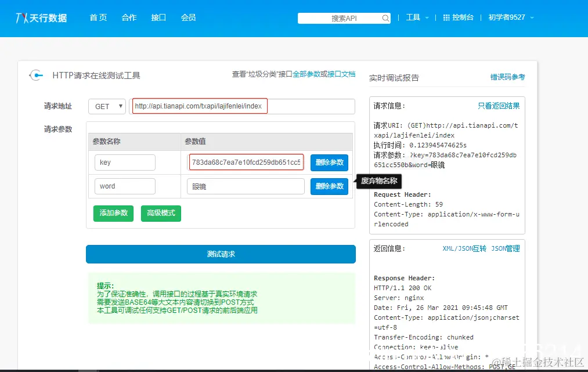Click the request URL input field
588x372 pixels.
pyautogui.click(x=242, y=107)
